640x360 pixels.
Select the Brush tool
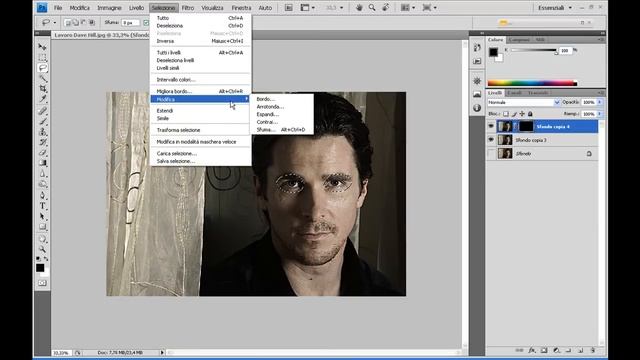(42, 122)
